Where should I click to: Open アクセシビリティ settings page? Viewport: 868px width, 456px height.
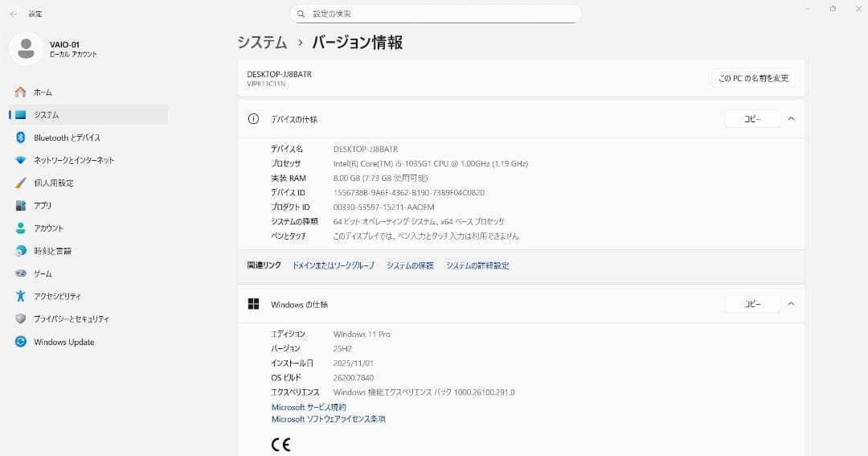click(88, 297)
